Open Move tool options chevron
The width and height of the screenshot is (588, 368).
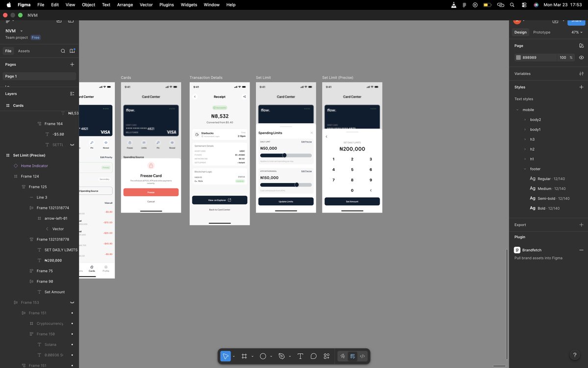click(234, 356)
